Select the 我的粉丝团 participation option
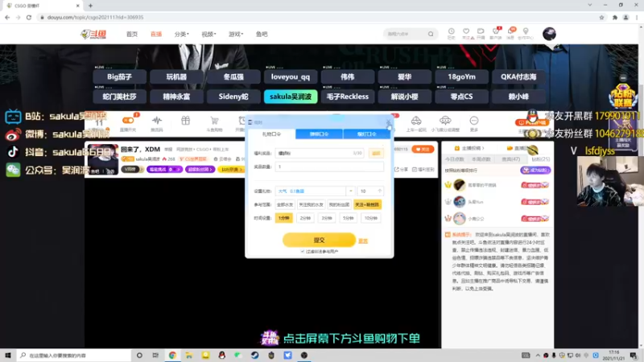The width and height of the screenshot is (644, 362). tap(339, 204)
